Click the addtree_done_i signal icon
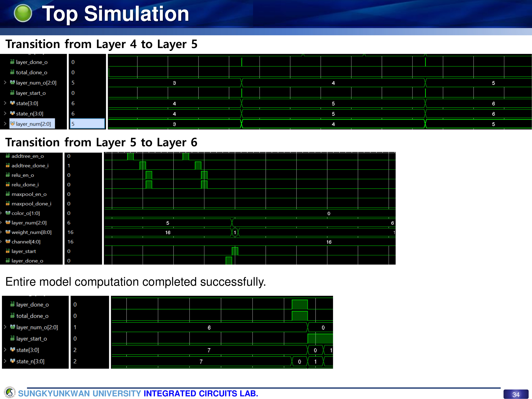Image resolution: width=532 pixels, height=399 pixels. tap(8, 165)
